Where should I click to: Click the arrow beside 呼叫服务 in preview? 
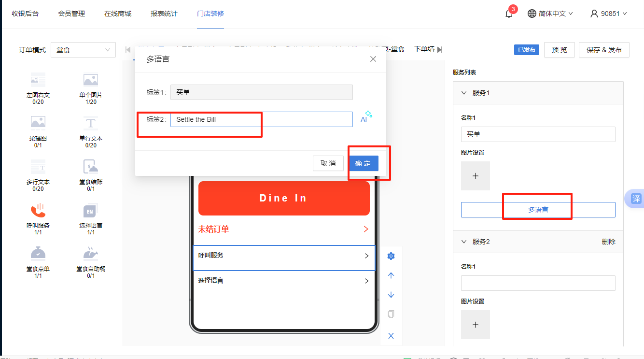366,256
